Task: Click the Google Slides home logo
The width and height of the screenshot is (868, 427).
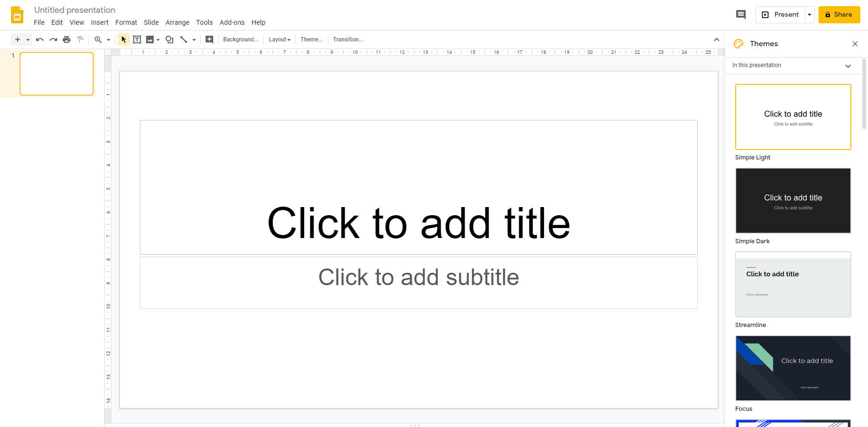Action: click(x=17, y=15)
